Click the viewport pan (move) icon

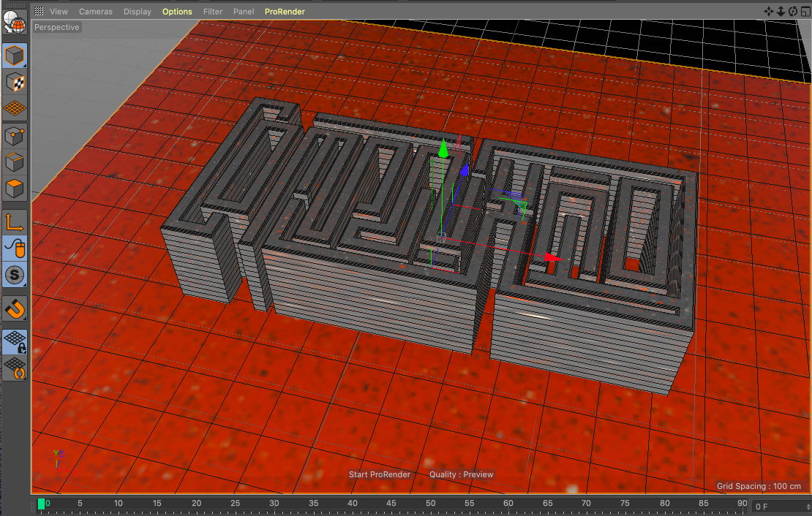[x=769, y=12]
